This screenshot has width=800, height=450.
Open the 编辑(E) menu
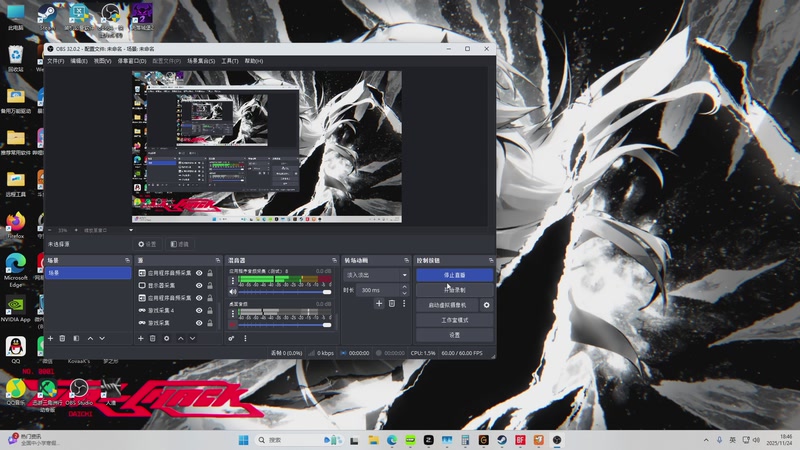[79, 61]
